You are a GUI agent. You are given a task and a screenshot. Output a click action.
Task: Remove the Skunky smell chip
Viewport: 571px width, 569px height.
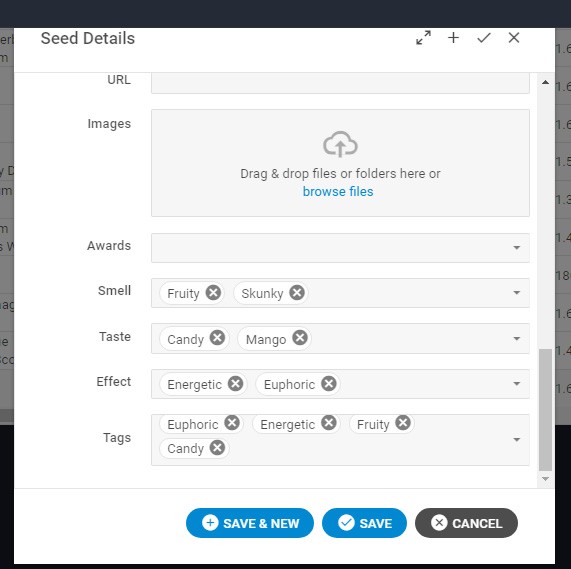click(x=297, y=292)
